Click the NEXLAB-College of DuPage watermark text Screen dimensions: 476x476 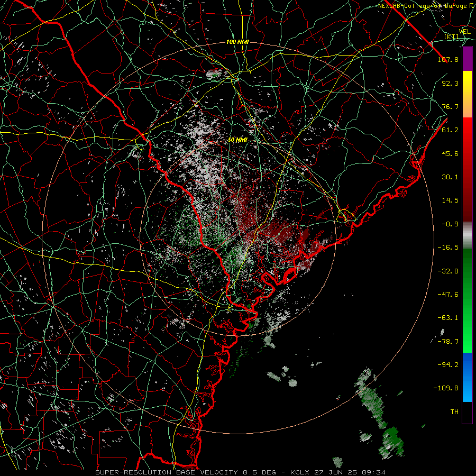coord(426,6)
